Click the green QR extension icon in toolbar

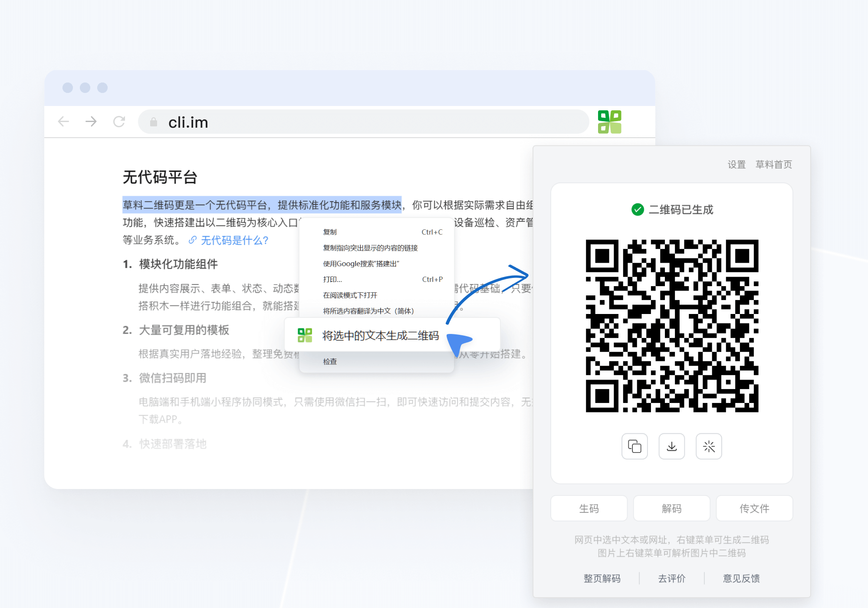click(x=609, y=122)
